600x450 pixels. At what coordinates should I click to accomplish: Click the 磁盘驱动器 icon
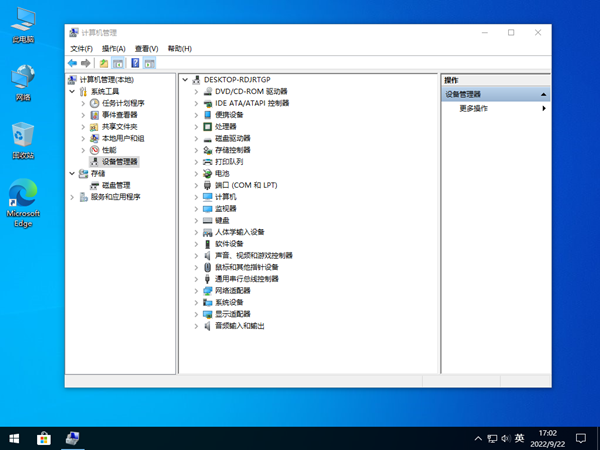coord(207,139)
